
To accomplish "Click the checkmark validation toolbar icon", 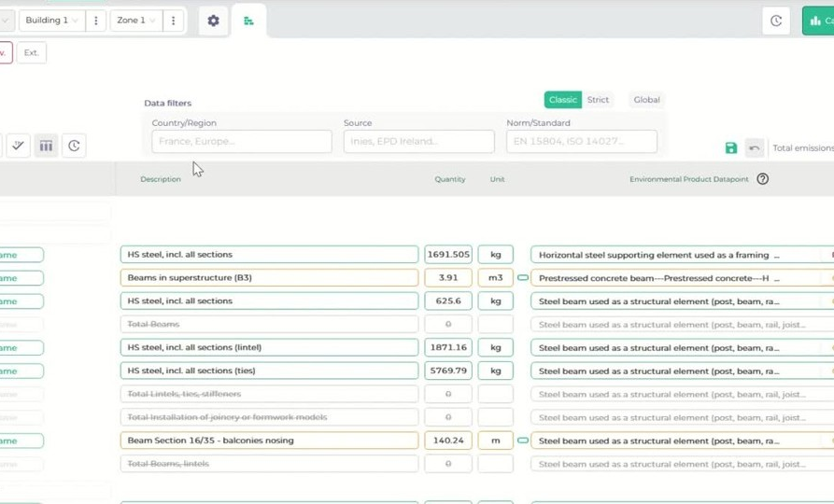I will (x=18, y=146).
